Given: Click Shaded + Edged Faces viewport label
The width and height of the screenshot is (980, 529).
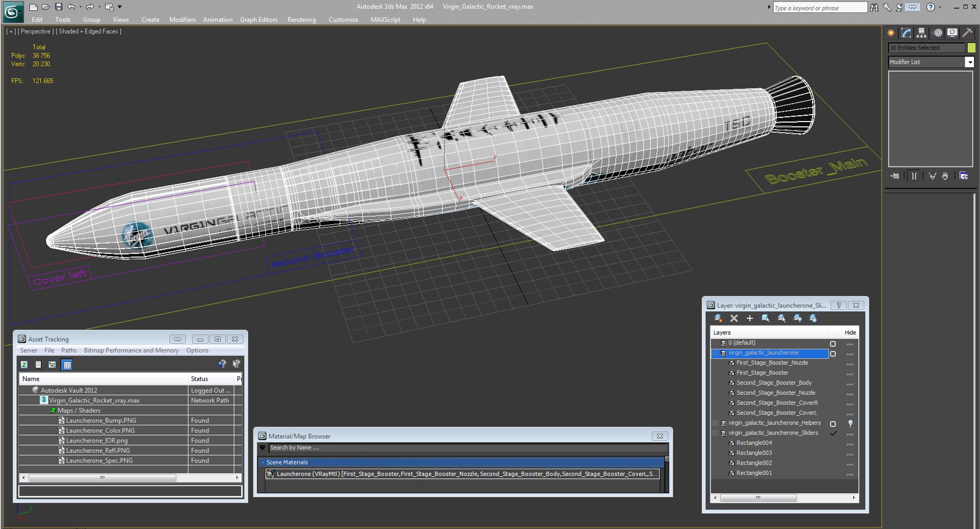Looking at the screenshot, I should pos(88,31).
